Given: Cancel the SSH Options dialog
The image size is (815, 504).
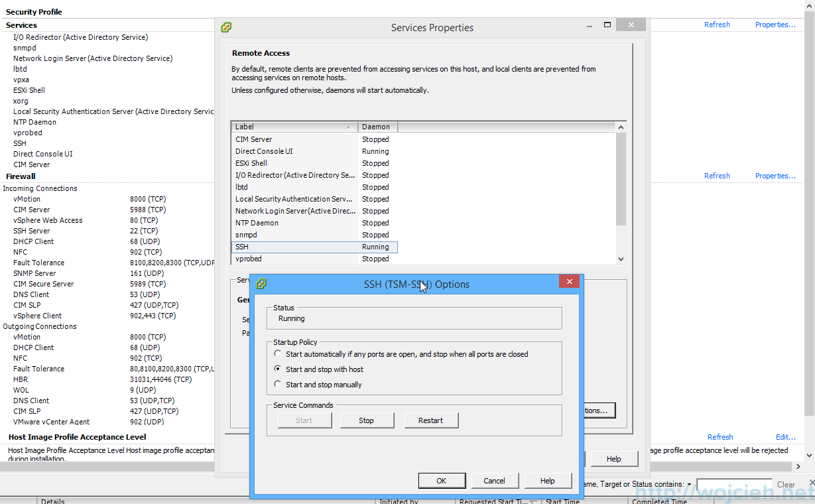Looking at the screenshot, I should pyautogui.click(x=495, y=480).
